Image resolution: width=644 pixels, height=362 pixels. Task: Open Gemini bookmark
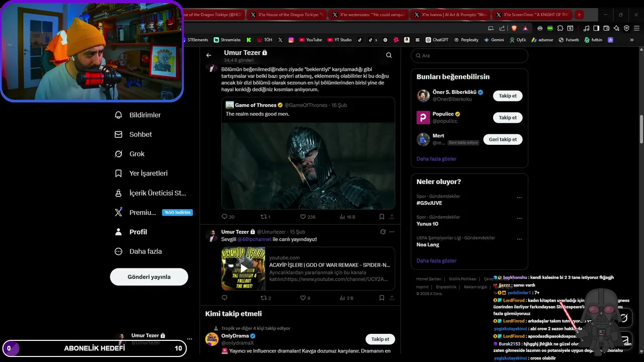click(494, 40)
